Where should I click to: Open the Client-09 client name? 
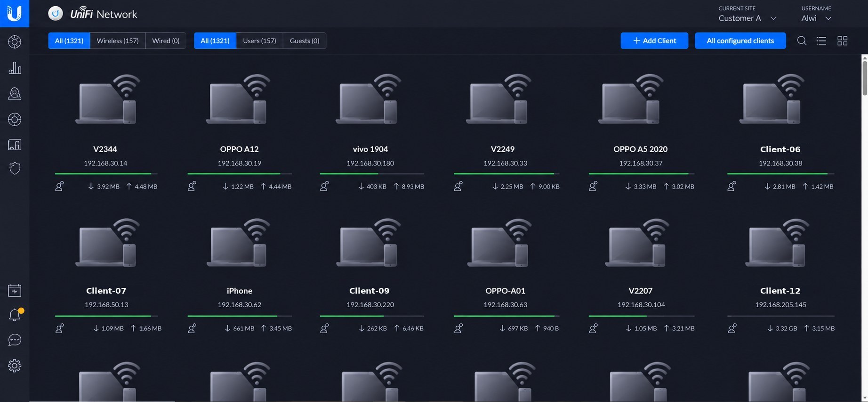tap(370, 291)
